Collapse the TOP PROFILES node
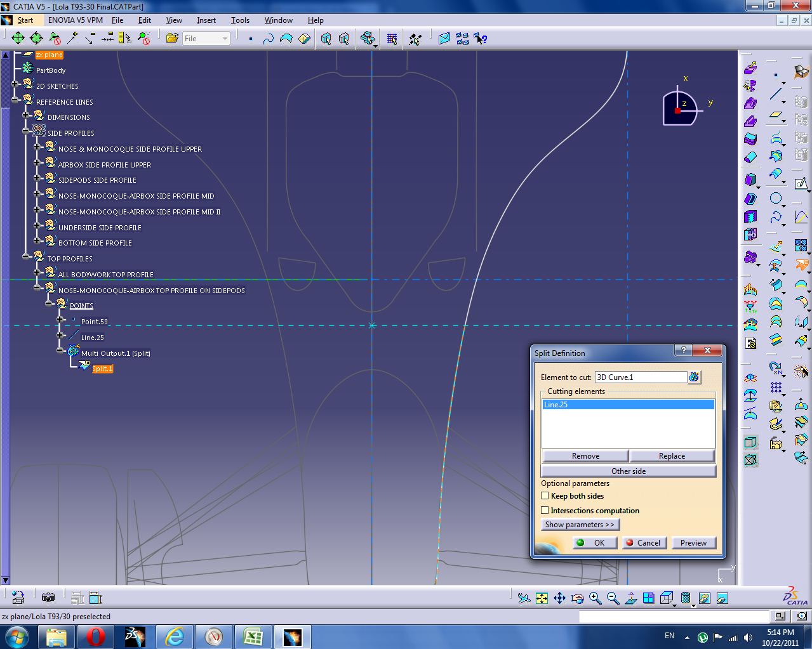812x649 pixels. (26, 257)
